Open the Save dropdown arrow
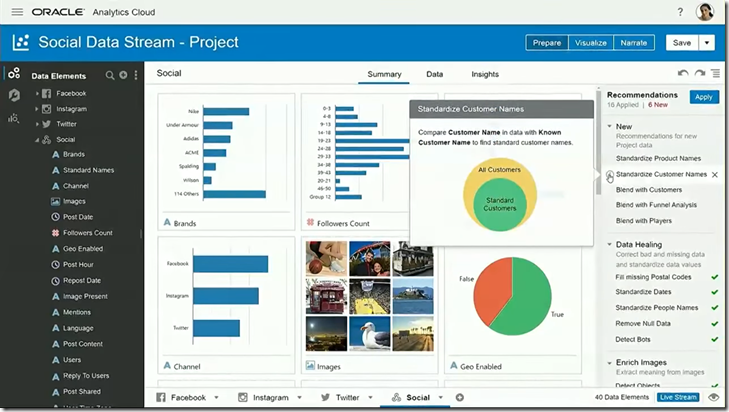729x412 pixels. [x=707, y=43]
